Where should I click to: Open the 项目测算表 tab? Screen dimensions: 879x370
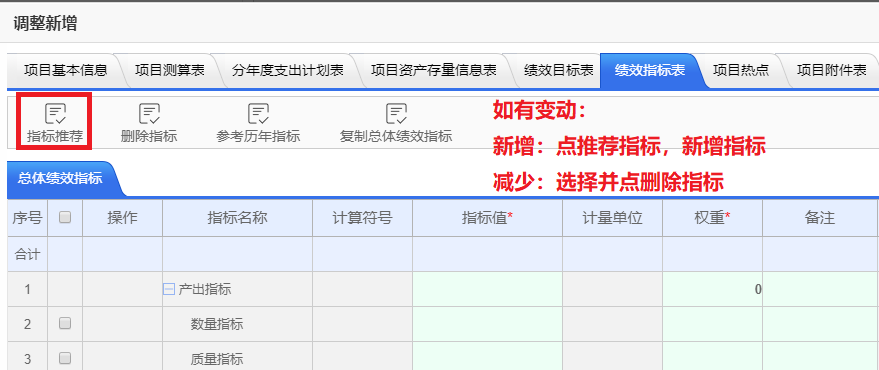coord(169,71)
